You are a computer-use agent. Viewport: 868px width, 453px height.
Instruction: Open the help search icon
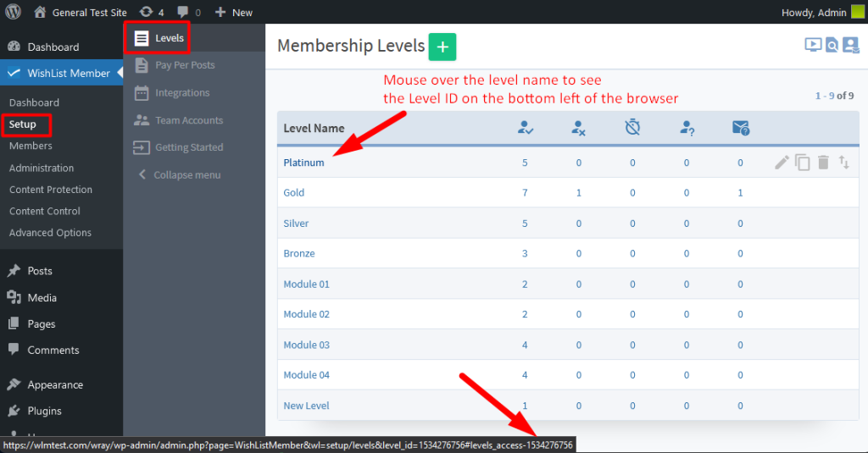832,45
